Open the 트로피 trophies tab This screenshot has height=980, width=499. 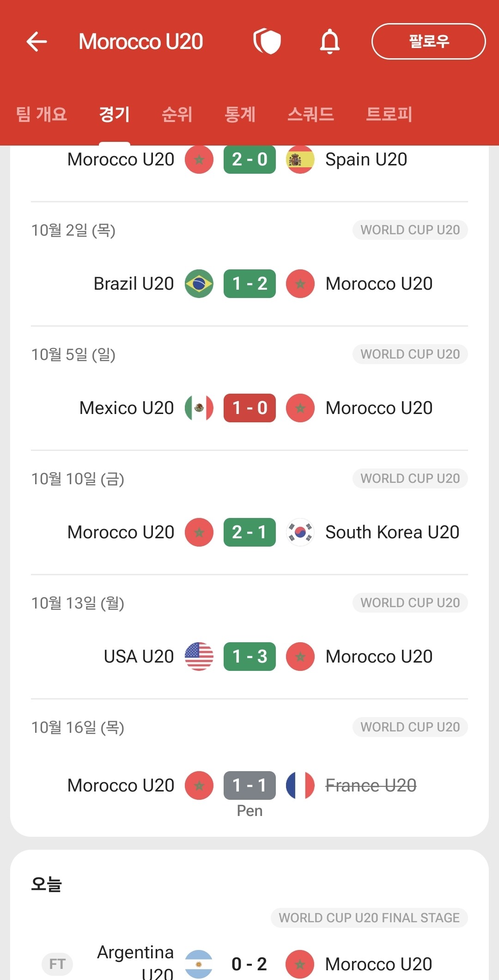[x=389, y=114]
